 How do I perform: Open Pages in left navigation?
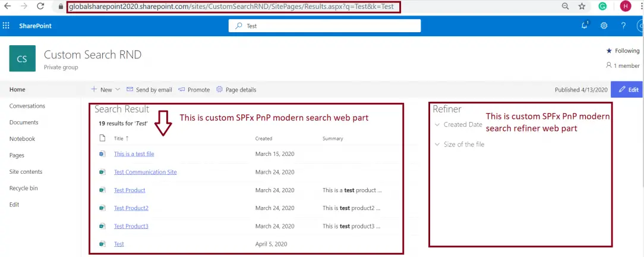(x=17, y=155)
